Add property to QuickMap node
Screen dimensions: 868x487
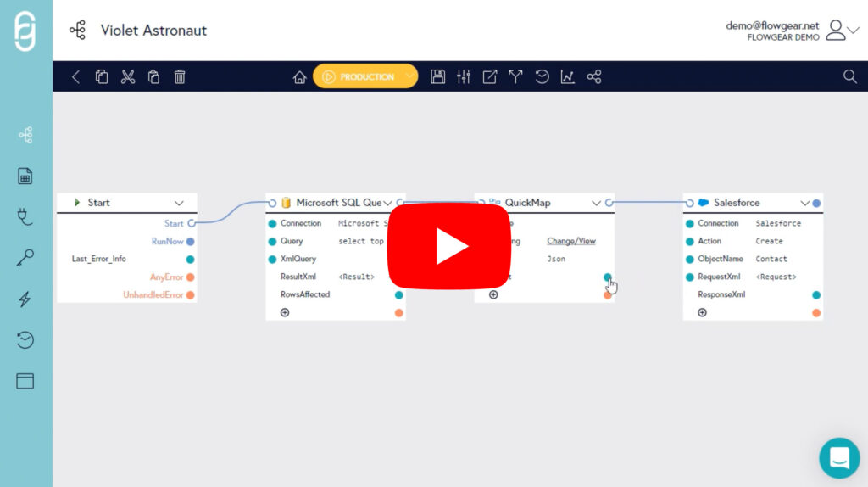pyautogui.click(x=493, y=294)
